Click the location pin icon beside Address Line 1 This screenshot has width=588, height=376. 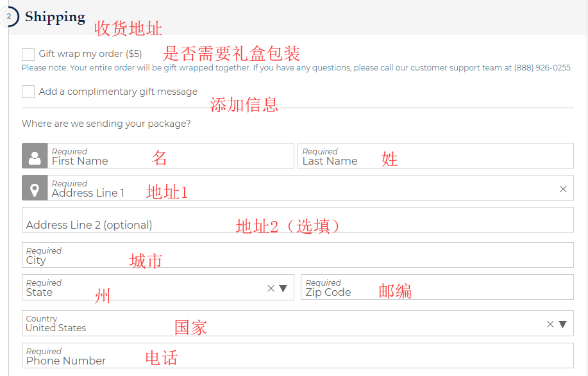point(35,188)
